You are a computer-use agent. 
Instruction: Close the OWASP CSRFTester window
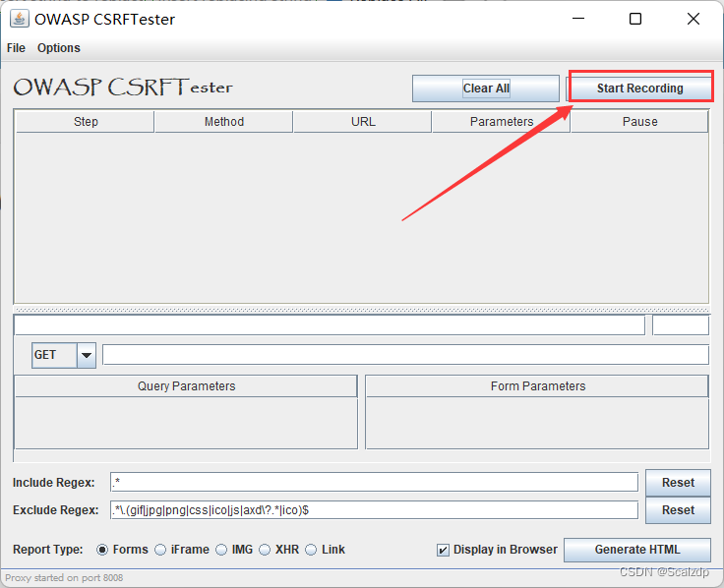point(694,19)
